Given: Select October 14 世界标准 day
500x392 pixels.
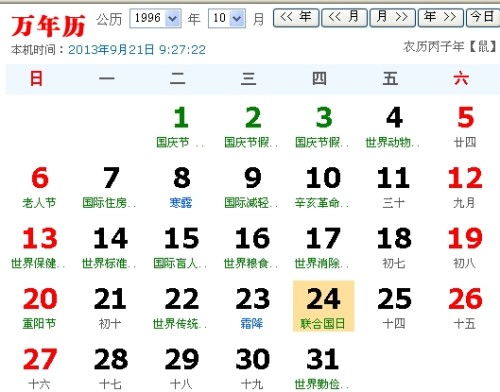Looking at the screenshot, I should (x=110, y=248).
